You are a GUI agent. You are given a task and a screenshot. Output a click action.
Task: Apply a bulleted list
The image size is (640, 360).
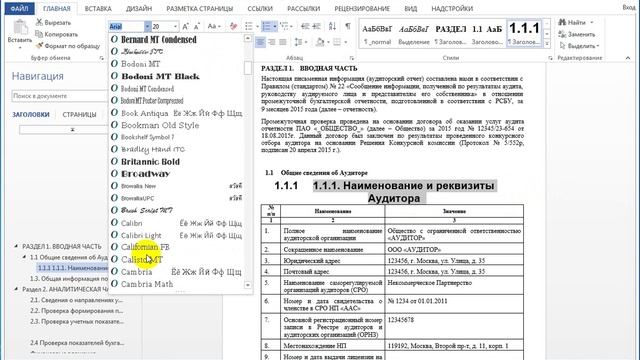[249, 27]
